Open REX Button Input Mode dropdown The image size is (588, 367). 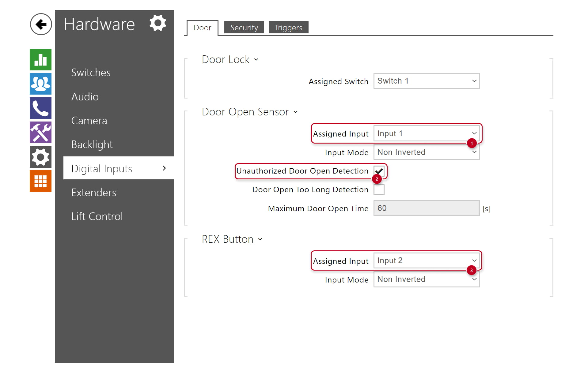(427, 279)
